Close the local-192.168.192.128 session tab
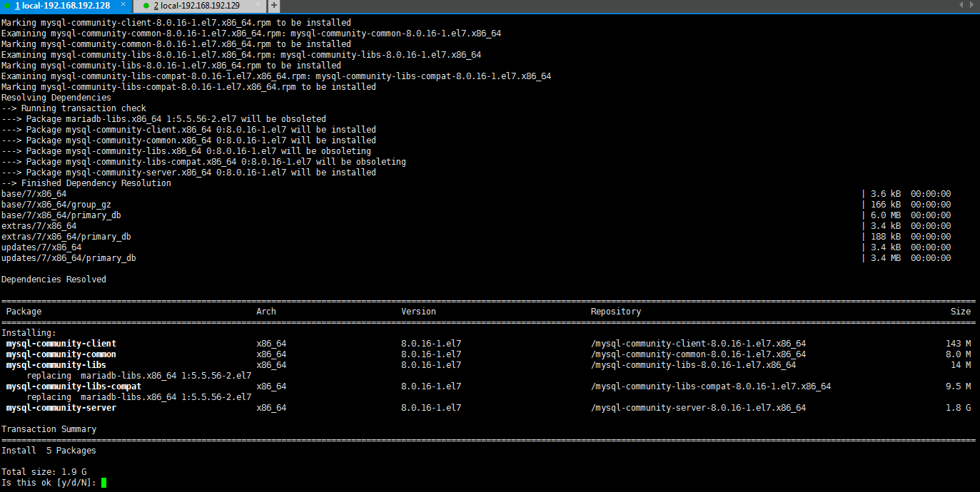 pyautogui.click(x=123, y=5)
